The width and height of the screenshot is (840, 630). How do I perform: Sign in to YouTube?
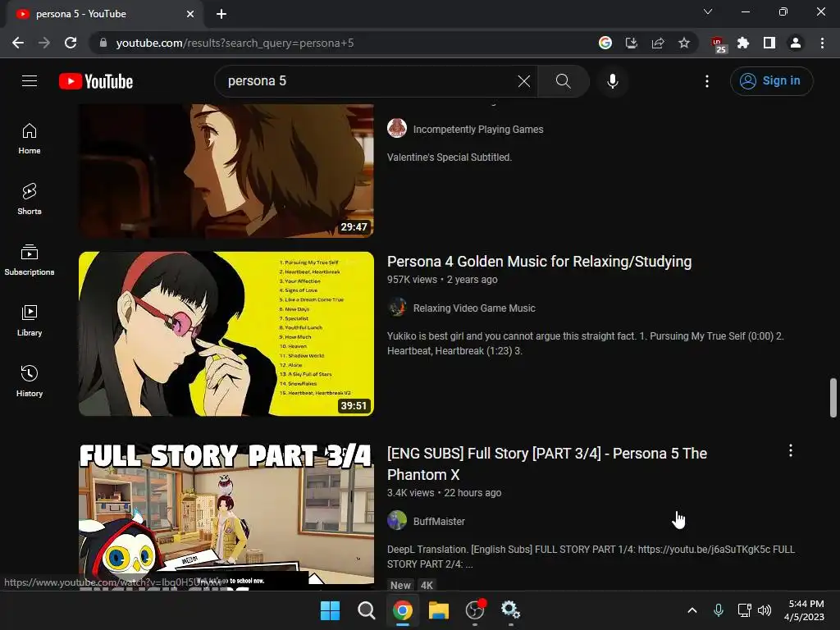point(771,81)
